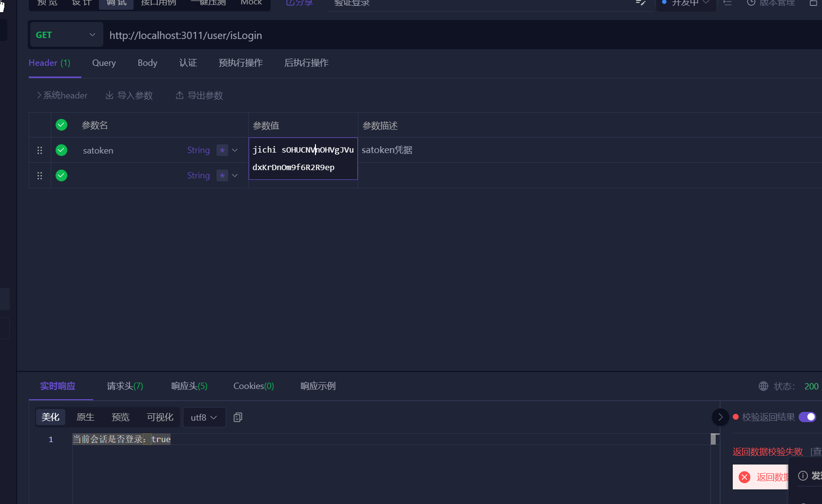The width and height of the screenshot is (822, 504).
Task: Click the satoken parameter name cell
Action: point(98,151)
